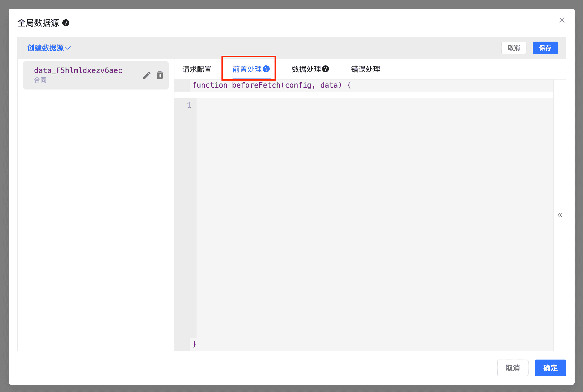
Task: Click bottom 取消 button beside 确定
Action: [x=513, y=368]
